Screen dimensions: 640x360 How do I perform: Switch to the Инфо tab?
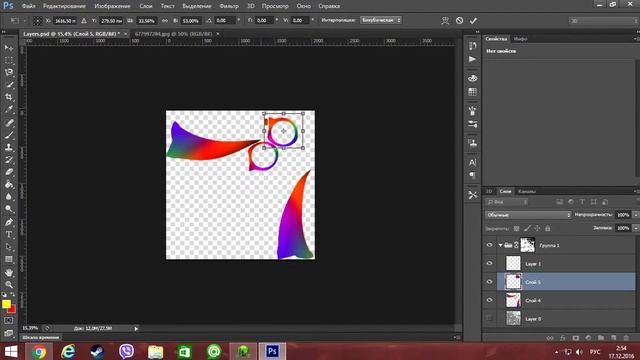click(x=520, y=39)
